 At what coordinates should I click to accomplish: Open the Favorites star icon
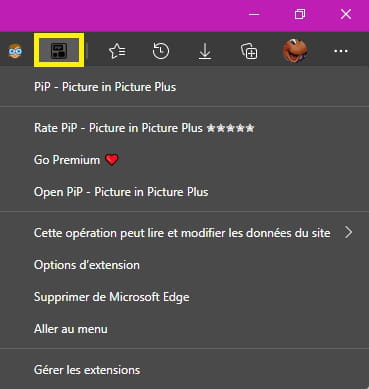tap(117, 51)
